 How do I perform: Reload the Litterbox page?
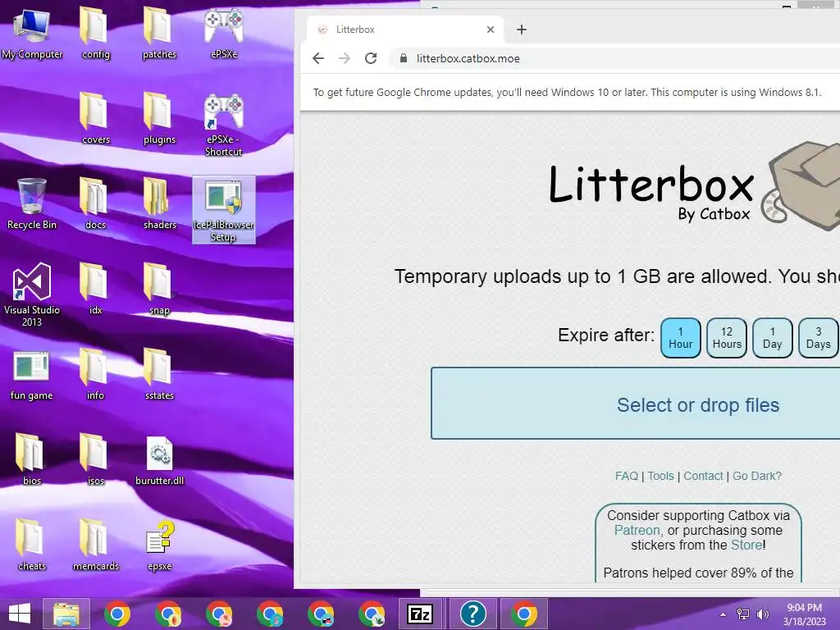tap(371, 58)
